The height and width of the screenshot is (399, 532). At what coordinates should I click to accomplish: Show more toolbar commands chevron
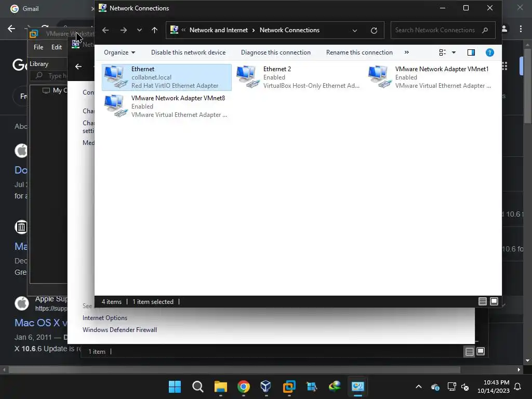(407, 52)
